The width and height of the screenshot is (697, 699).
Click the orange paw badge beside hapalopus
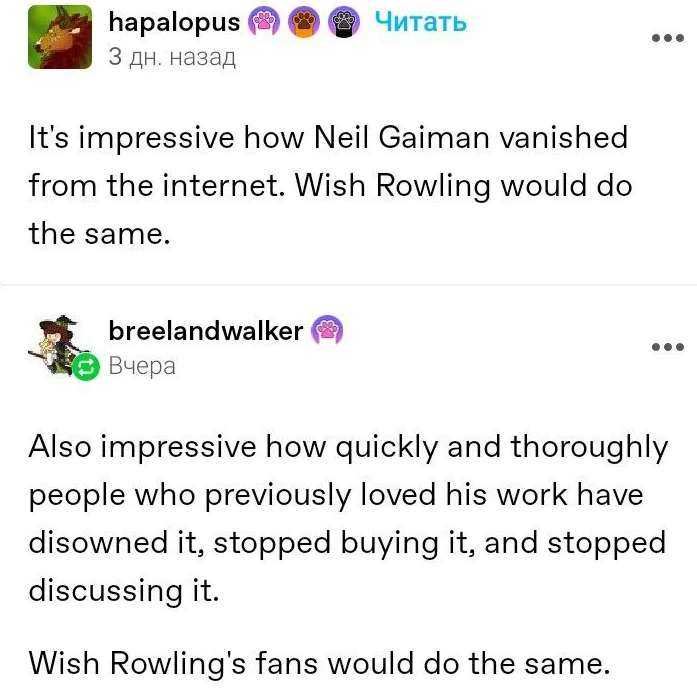[x=304, y=22]
